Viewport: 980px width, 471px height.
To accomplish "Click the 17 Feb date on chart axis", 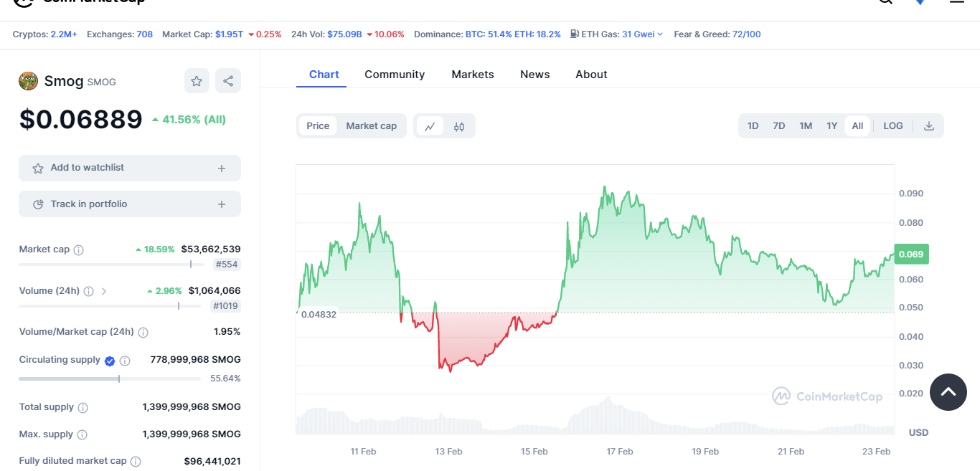I will [620, 452].
